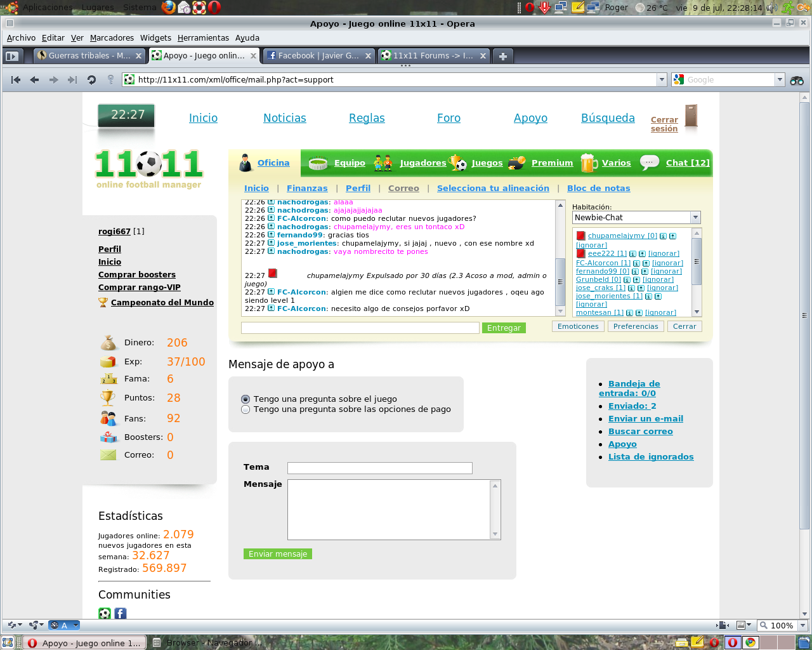812x650 pixels.
Task: Click the browser reload button
Action: coord(91,80)
